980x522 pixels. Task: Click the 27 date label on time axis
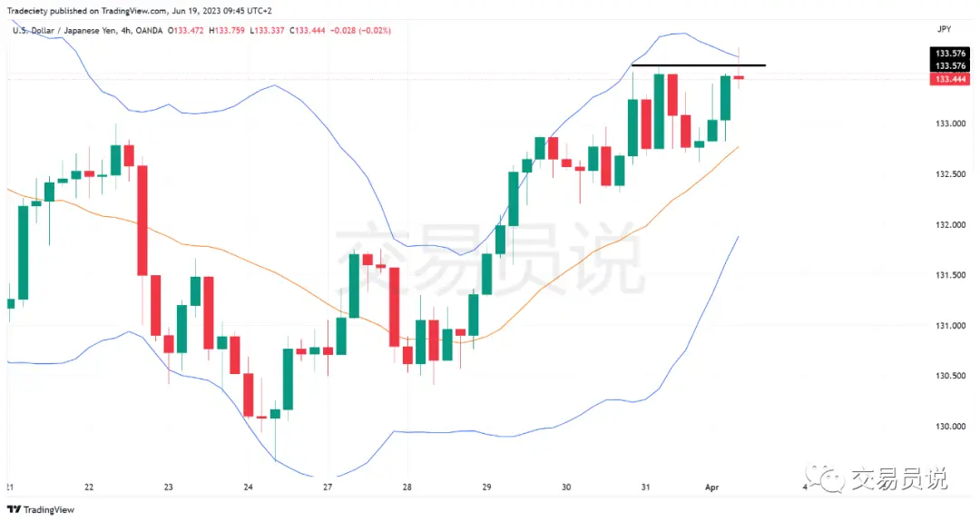[x=328, y=488]
